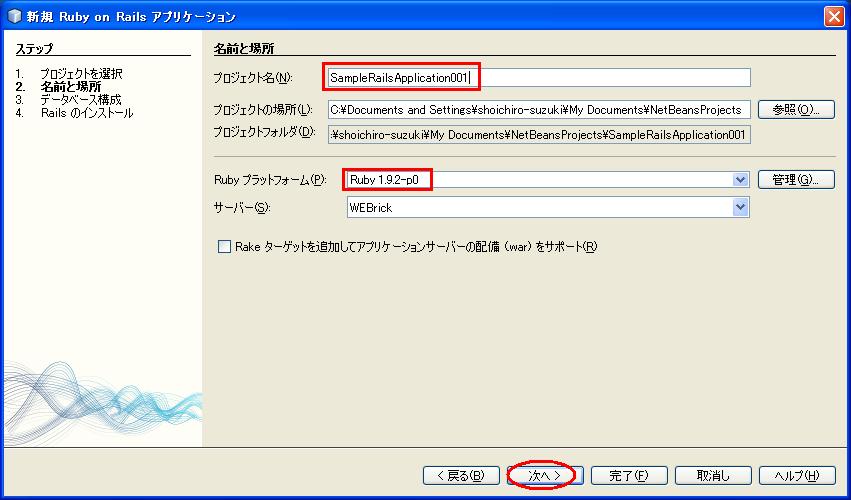Image resolution: width=851 pixels, height=500 pixels.
Task: Click the project folder read-only field
Action: (x=539, y=135)
